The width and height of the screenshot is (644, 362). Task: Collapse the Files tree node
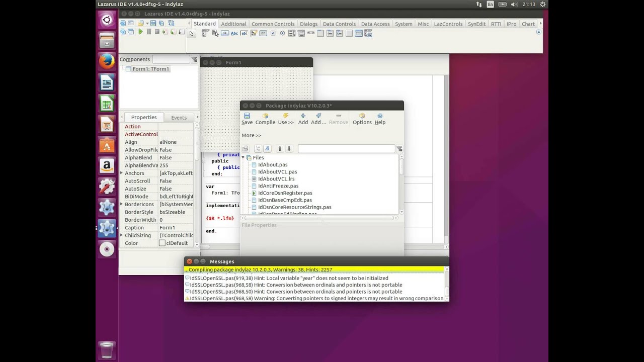(x=243, y=157)
